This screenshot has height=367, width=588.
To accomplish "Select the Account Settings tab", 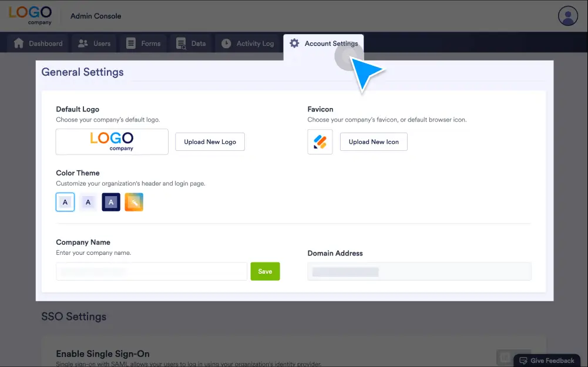I will tap(323, 43).
